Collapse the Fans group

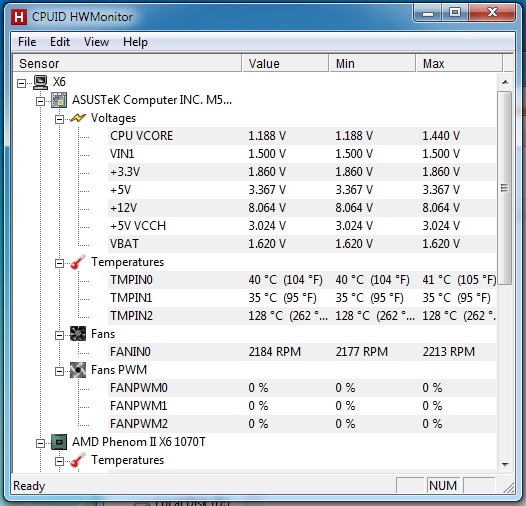click(59, 335)
